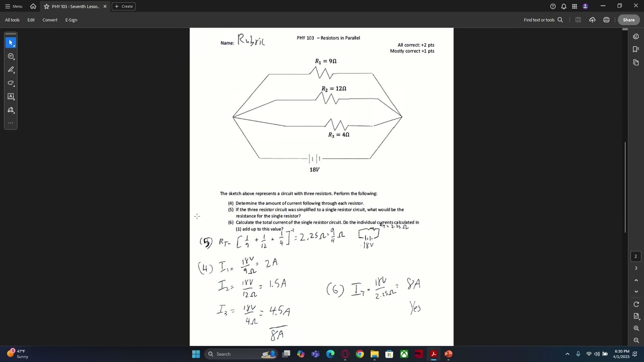This screenshot has height=362, width=644.
Task: Click the greyed-out Save disk icon
Action: click(x=578, y=20)
